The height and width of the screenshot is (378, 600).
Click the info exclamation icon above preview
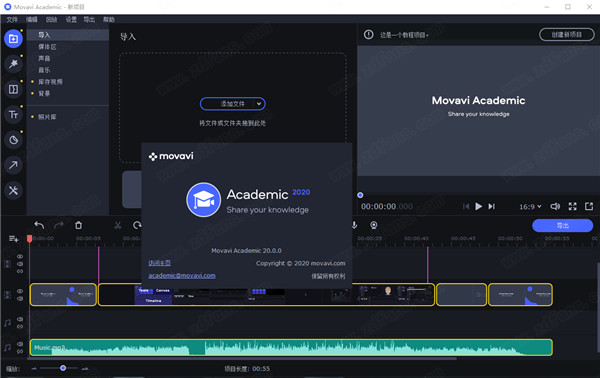click(368, 35)
